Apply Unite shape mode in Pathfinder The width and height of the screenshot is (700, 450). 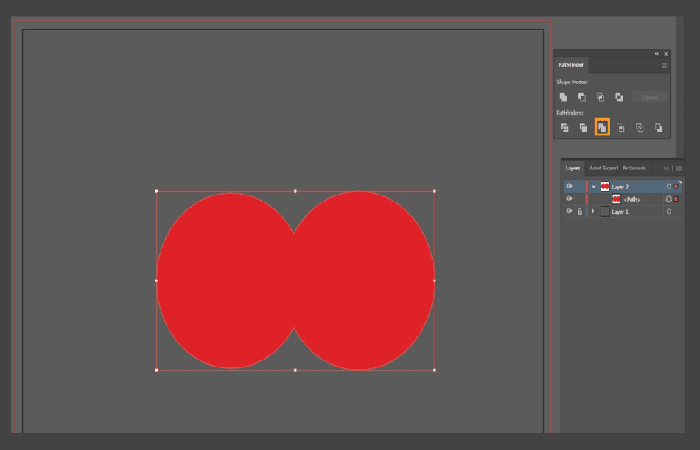pos(563,97)
